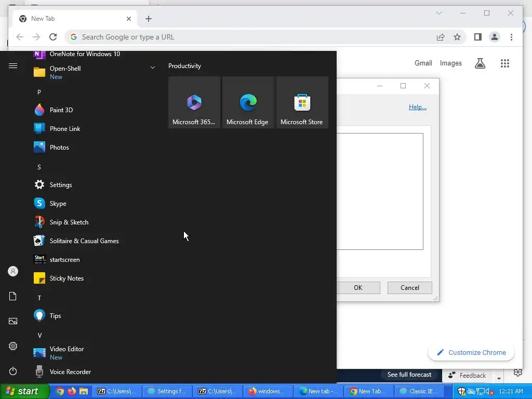Image resolution: width=532 pixels, height=399 pixels.
Task: Click the Power icon in Start sidebar
Action: [13, 371]
